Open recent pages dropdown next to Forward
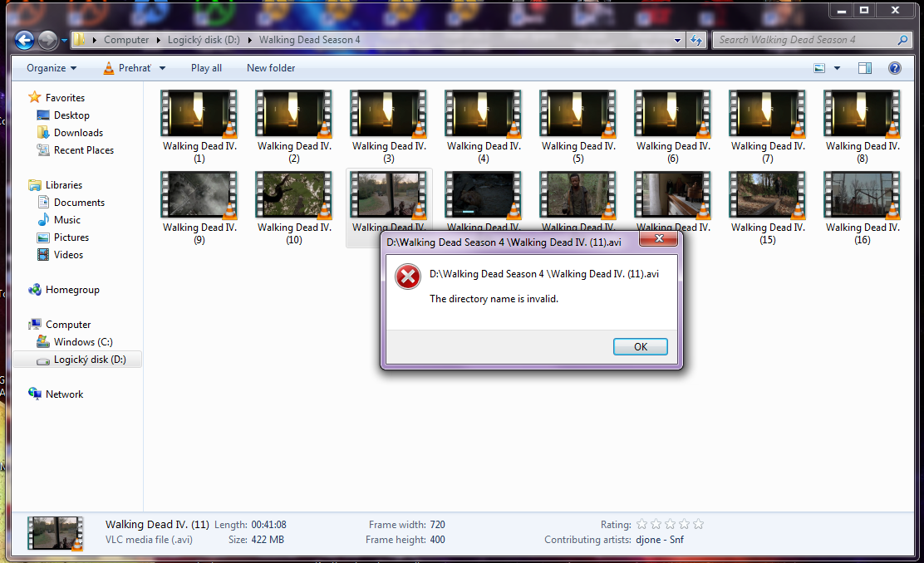Image resolution: width=924 pixels, height=563 pixels. [x=64, y=41]
